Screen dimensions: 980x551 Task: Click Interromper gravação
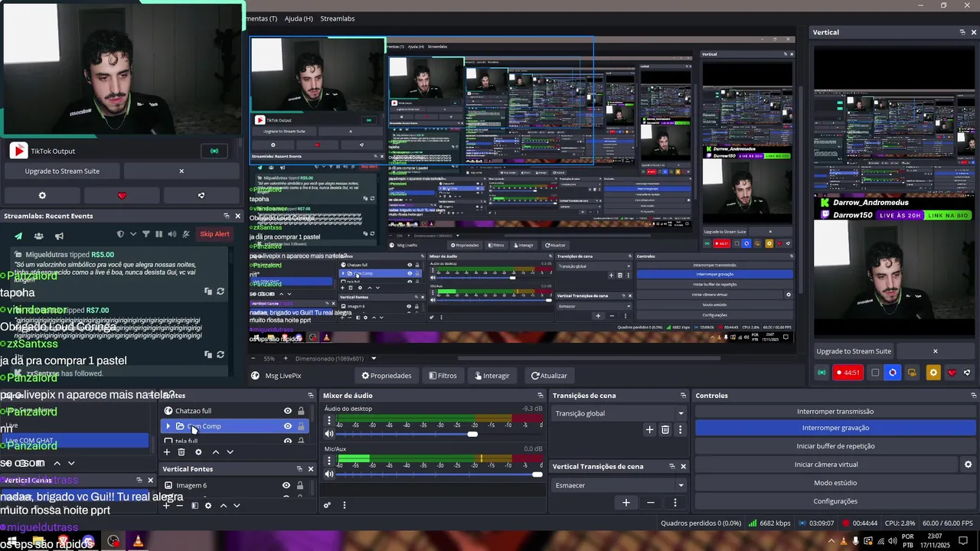click(x=835, y=428)
